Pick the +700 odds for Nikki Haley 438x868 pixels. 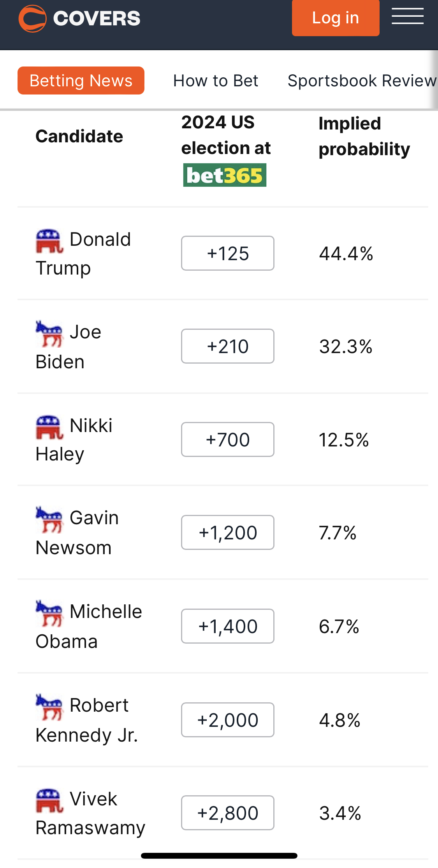228,439
